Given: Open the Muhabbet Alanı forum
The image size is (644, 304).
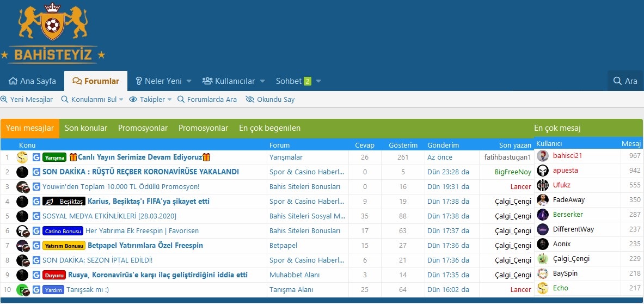Looking at the screenshot, I should tap(295, 275).
